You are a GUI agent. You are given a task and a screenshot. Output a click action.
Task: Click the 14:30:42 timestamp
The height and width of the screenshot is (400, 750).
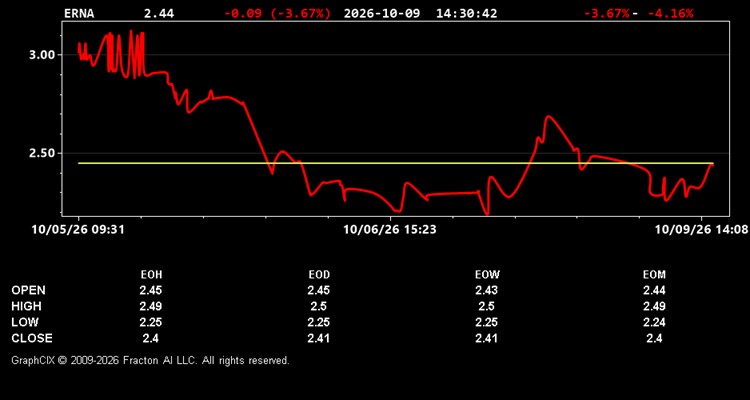click(466, 13)
